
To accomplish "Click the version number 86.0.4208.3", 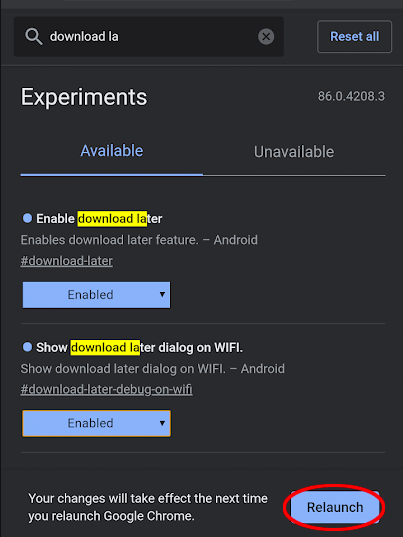I will [351, 96].
